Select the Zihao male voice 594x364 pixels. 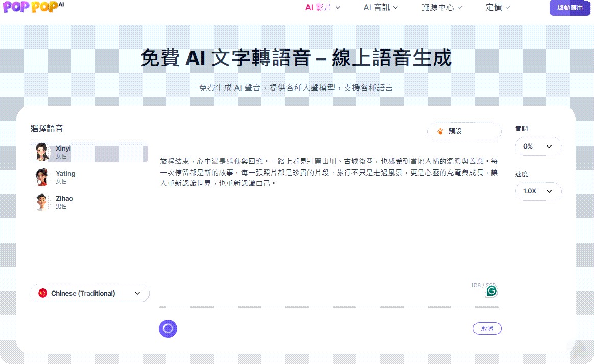(89, 202)
